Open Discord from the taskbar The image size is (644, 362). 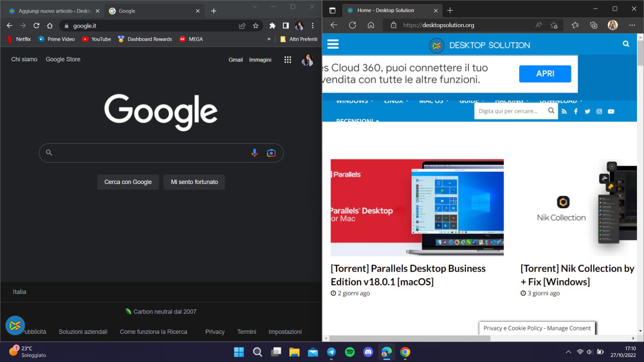368,352
